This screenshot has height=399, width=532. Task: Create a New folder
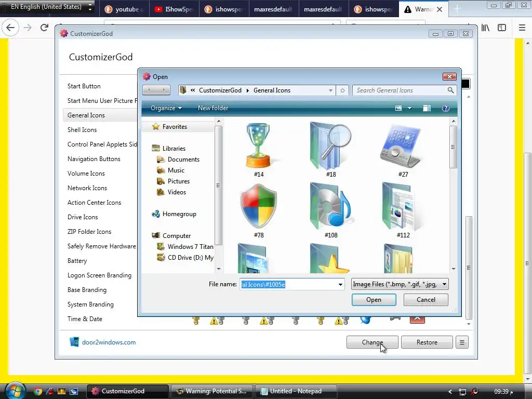pyautogui.click(x=212, y=108)
